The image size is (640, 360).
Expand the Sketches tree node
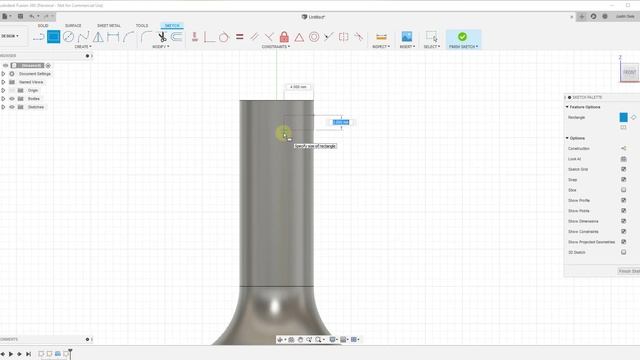[x=3, y=107]
